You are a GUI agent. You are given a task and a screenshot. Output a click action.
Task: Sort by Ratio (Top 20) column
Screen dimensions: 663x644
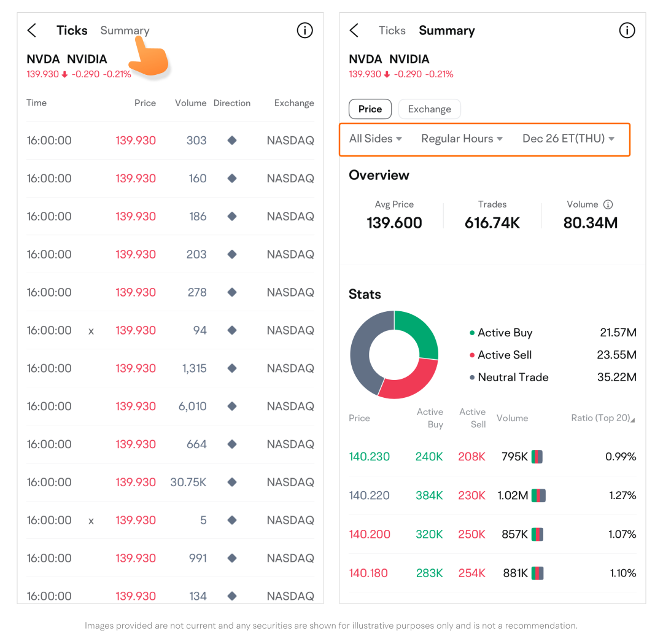pos(603,418)
